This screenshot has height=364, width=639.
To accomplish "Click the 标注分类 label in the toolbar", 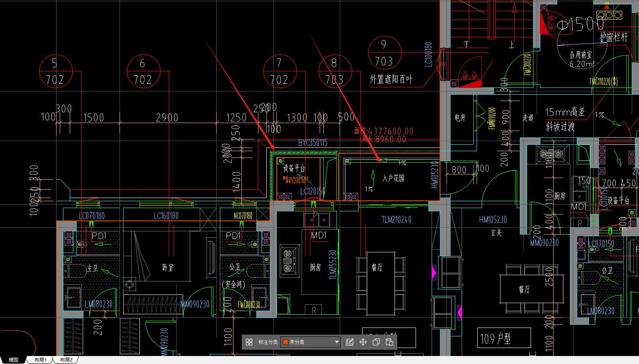I will tap(268, 342).
